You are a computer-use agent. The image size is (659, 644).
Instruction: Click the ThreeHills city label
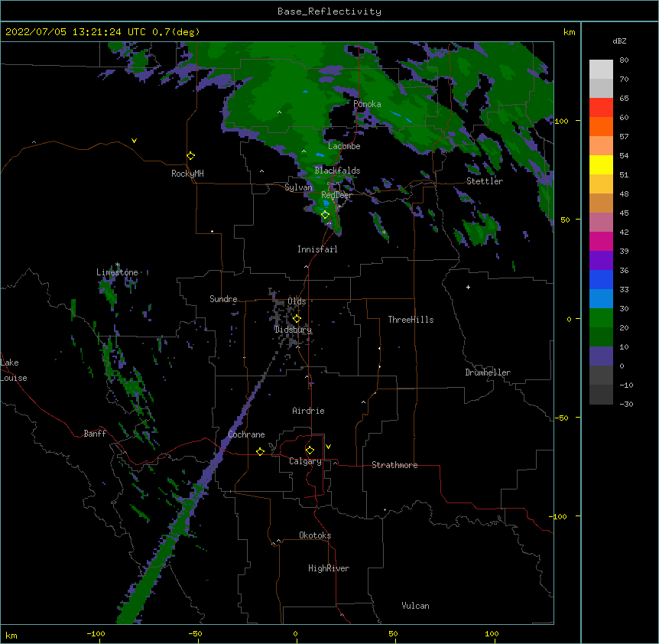pos(411,320)
